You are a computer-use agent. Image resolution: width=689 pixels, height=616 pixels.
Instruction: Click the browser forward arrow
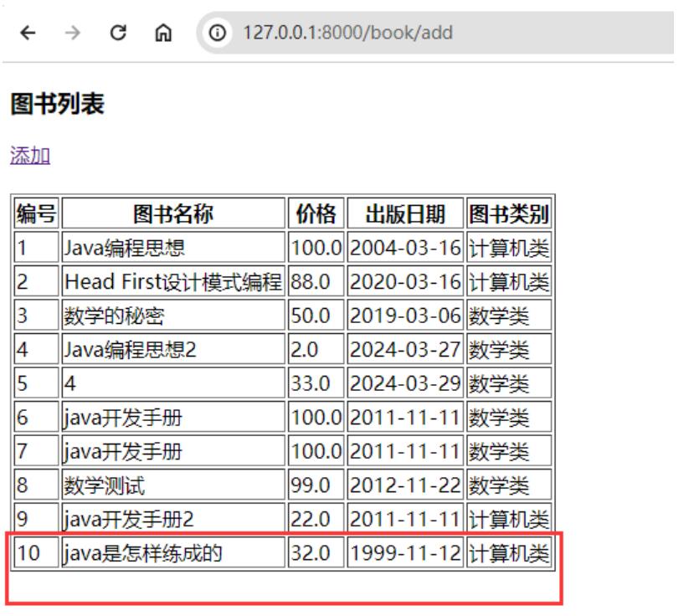click(73, 33)
